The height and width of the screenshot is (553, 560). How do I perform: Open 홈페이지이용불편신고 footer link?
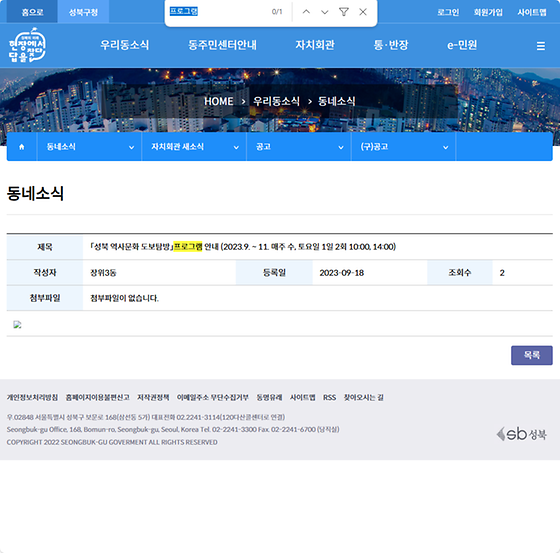98,397
